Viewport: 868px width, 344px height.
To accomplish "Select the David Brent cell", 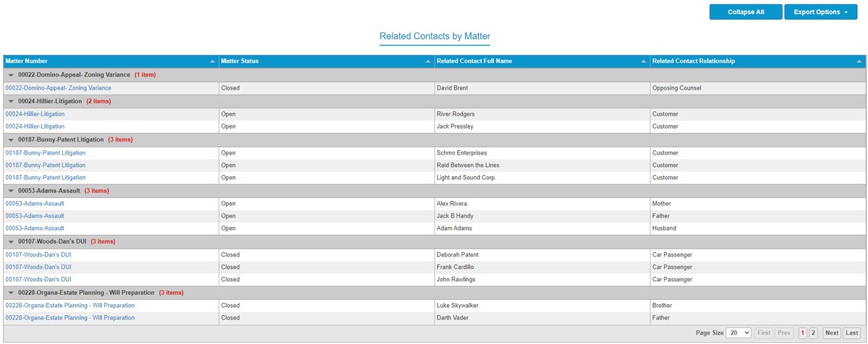I will (x=542, y=88).
